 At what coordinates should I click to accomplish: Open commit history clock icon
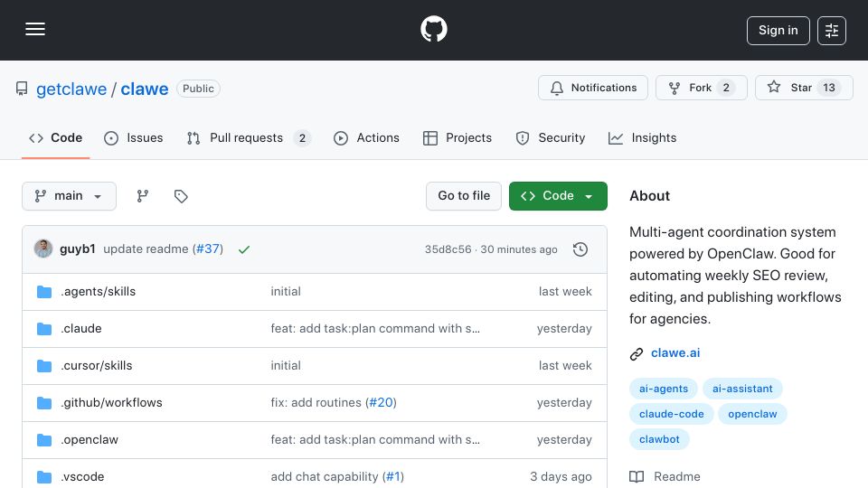tap(580, 249)
